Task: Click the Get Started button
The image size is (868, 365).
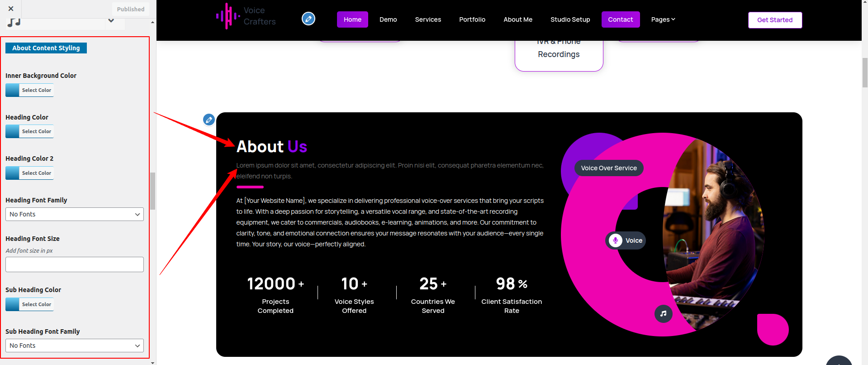Action: pos(774,20)
